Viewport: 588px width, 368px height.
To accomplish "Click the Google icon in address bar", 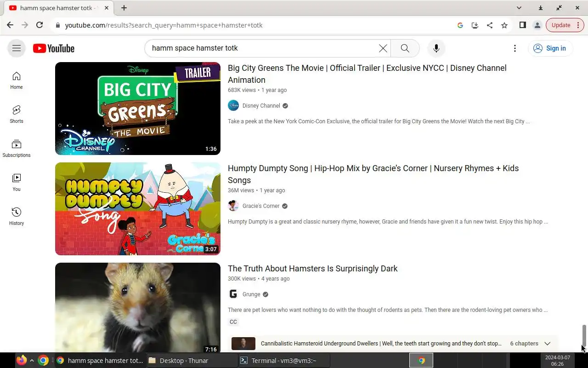I will point(460,25).
